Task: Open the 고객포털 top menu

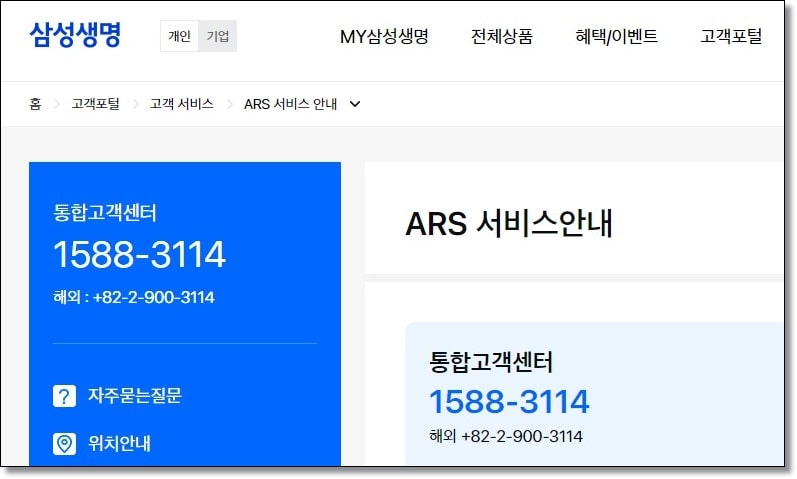Action: coord(731,36)
